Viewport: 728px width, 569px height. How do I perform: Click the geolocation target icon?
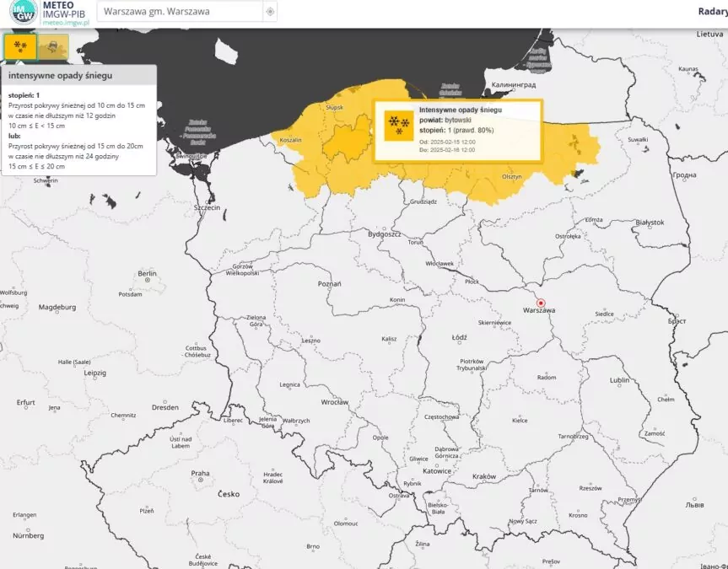pos(270,12)
